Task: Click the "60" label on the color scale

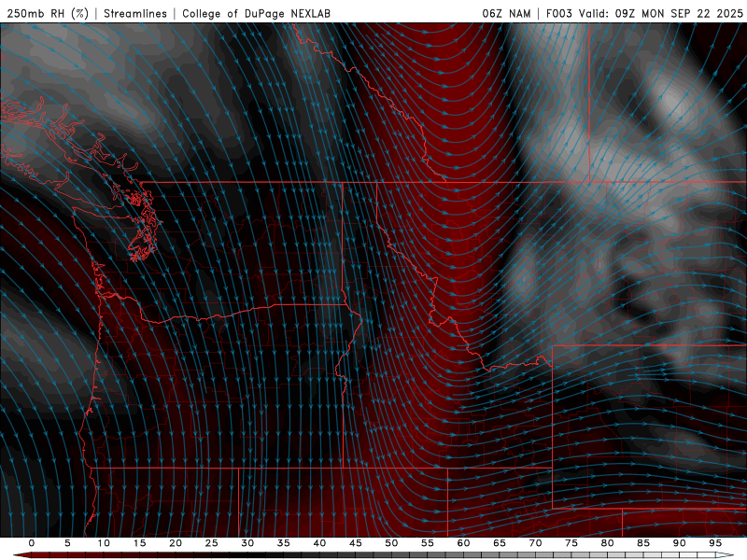Action: (x=463, y=543)
